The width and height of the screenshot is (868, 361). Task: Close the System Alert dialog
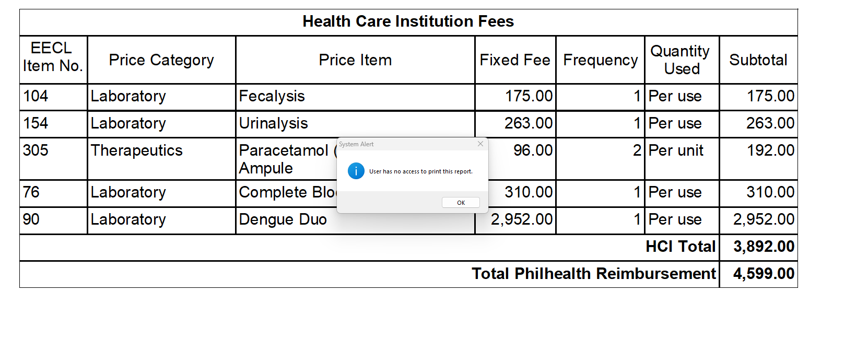(x=480, y=144)
